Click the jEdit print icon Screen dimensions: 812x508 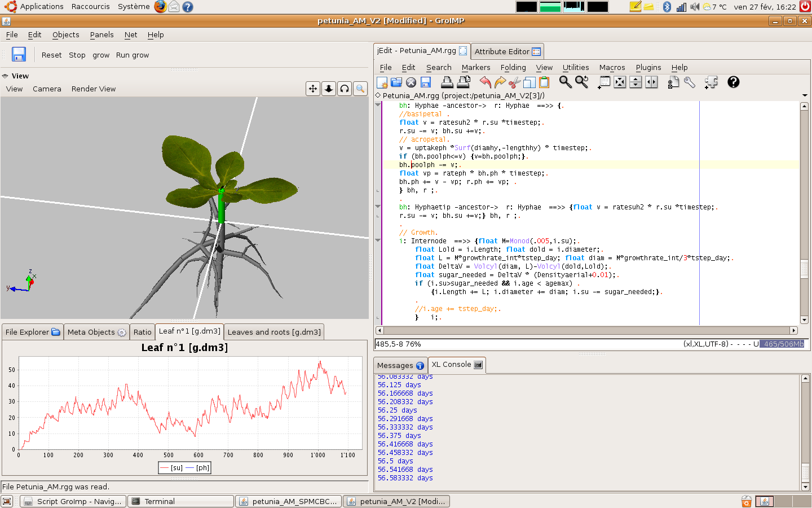447,82
